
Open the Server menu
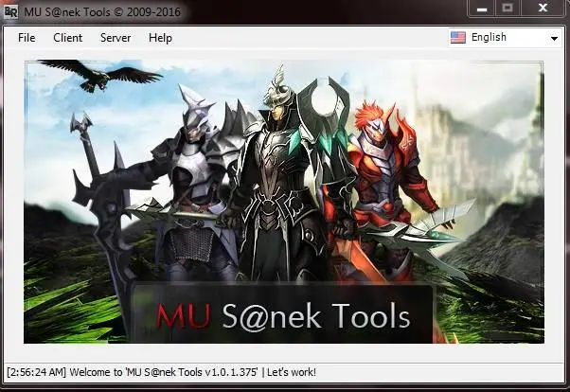click(116, 38)
